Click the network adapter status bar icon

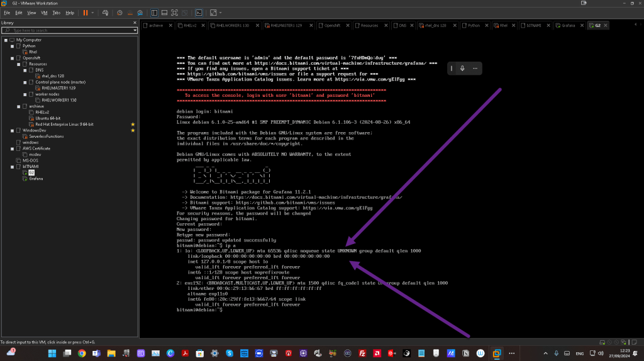pos(623,342)
